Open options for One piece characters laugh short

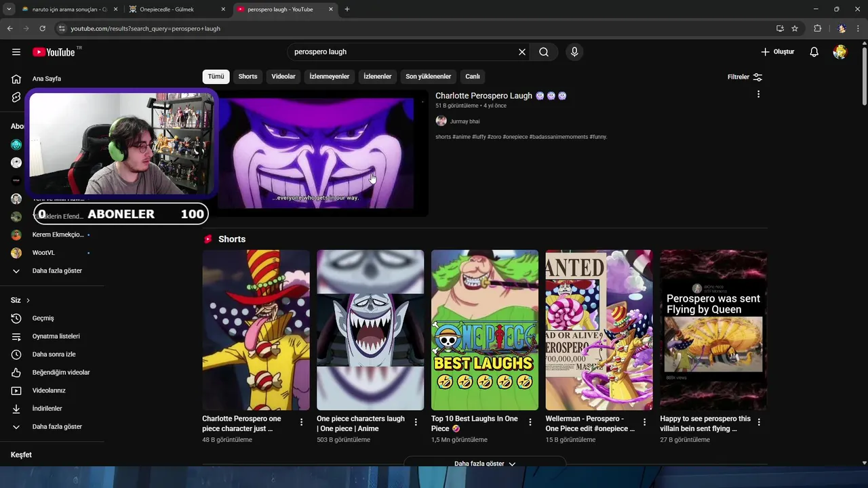[x=416, y=422]
